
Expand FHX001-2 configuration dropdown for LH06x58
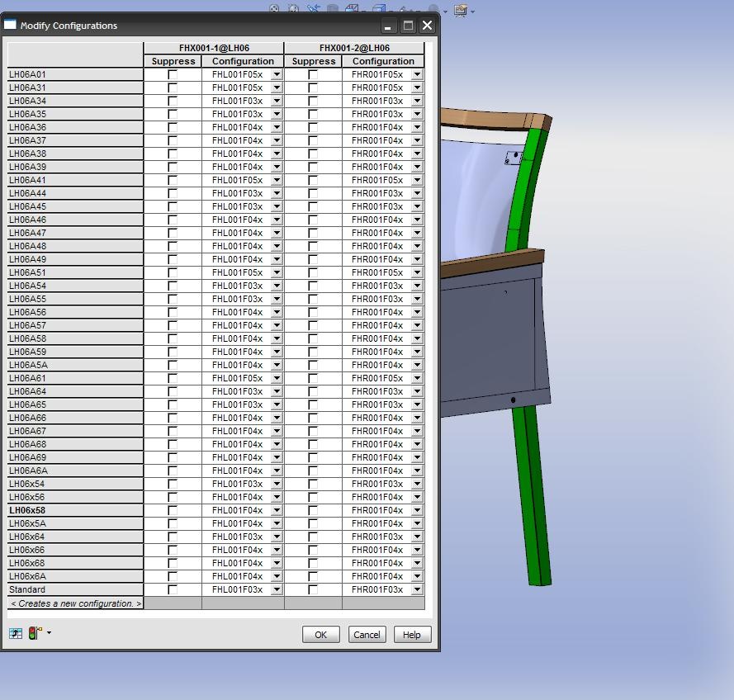417,510
